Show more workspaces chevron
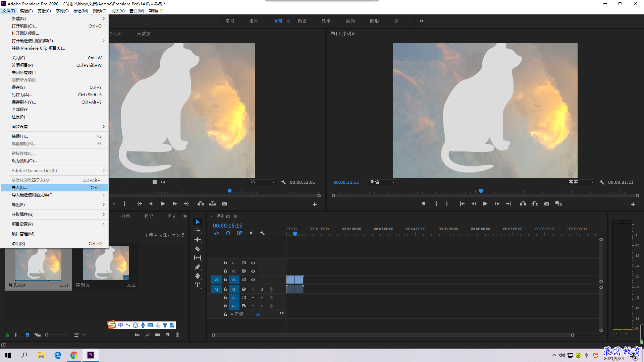The image size is (644, 362). (x=422, y=21)
